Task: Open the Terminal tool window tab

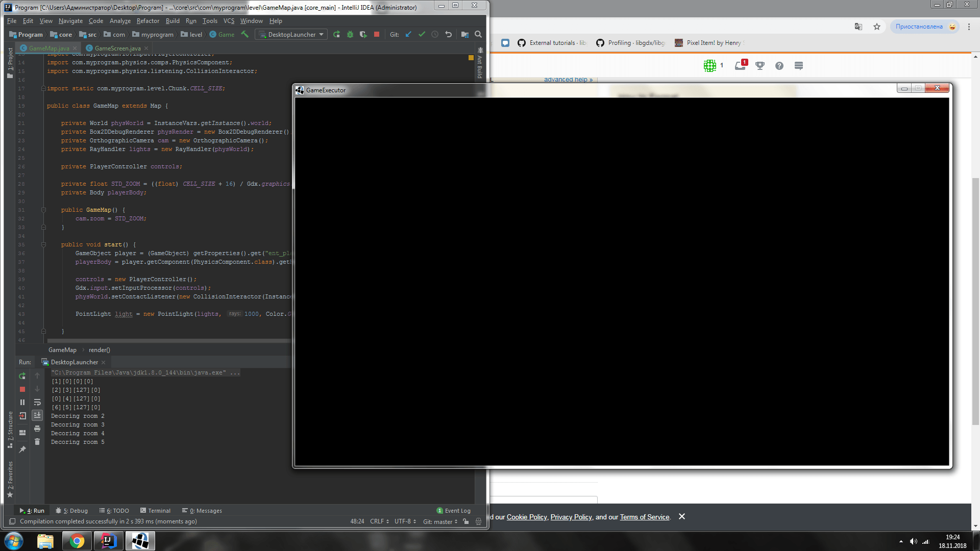Action: (x=155, y=511)
